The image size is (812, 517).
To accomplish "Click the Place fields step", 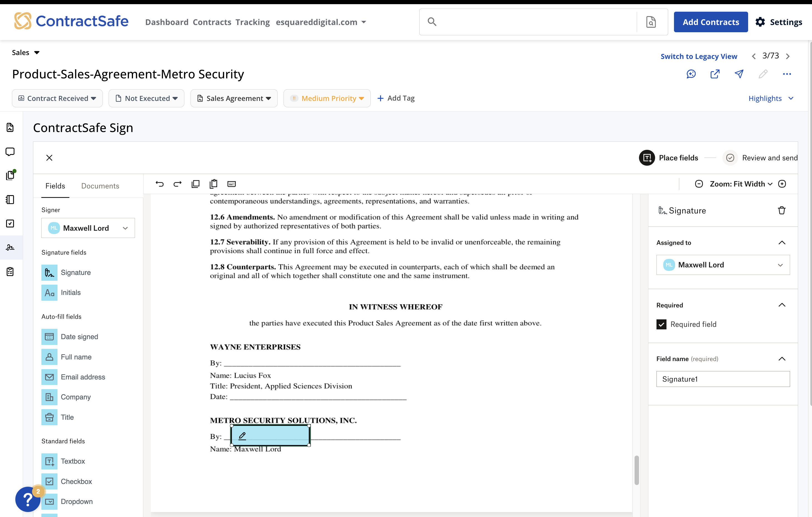I will [x=669, y=158].
